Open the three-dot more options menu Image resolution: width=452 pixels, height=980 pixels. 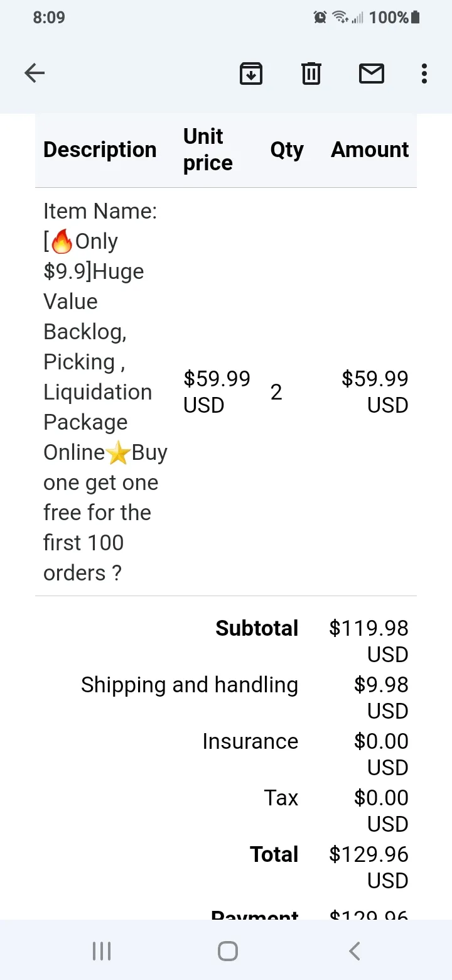[424, 73]
